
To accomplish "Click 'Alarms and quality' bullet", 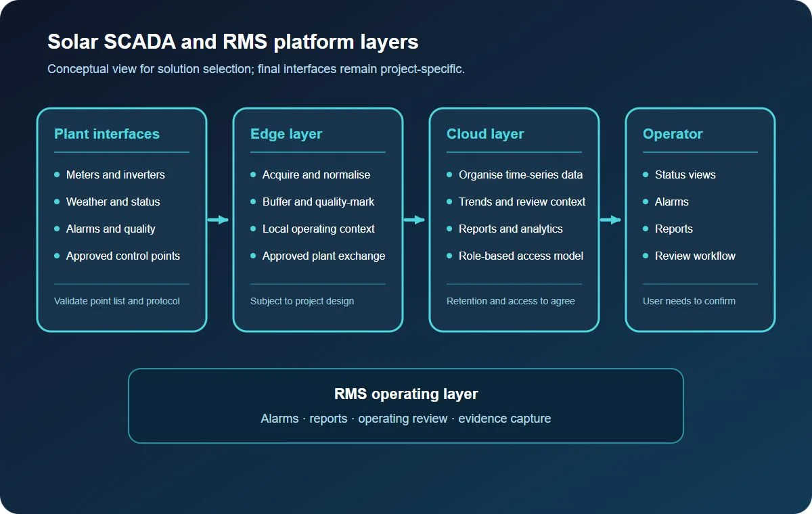I will coord(111,229).
